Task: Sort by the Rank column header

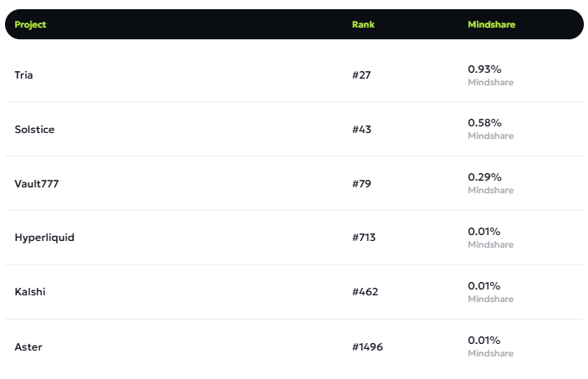Action: coord(363,24)
